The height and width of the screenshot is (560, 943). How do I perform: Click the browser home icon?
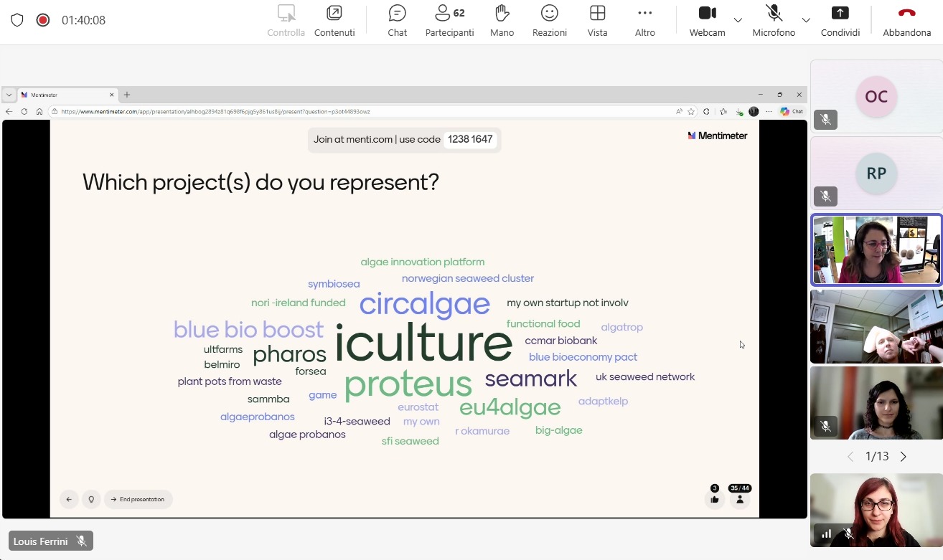point(39,112)
